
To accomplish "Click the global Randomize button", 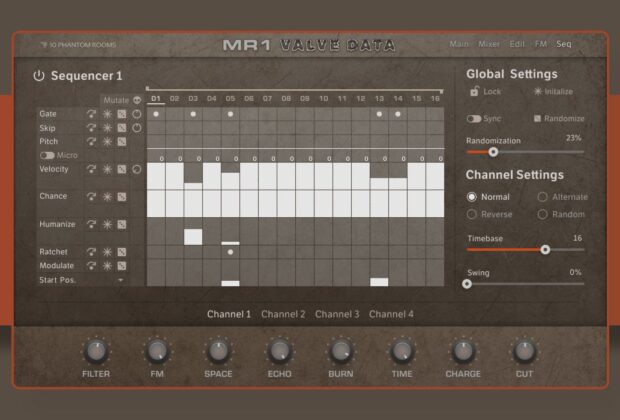I will (559, 119).
